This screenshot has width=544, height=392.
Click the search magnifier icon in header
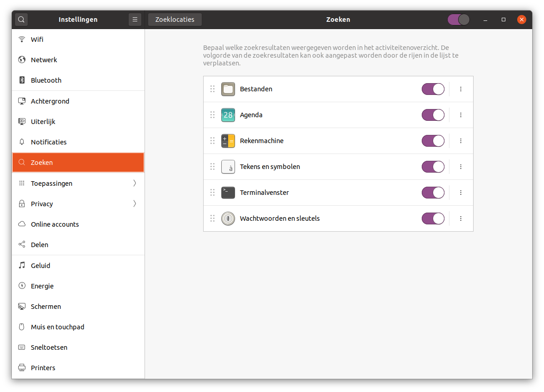tap(22, 20)
